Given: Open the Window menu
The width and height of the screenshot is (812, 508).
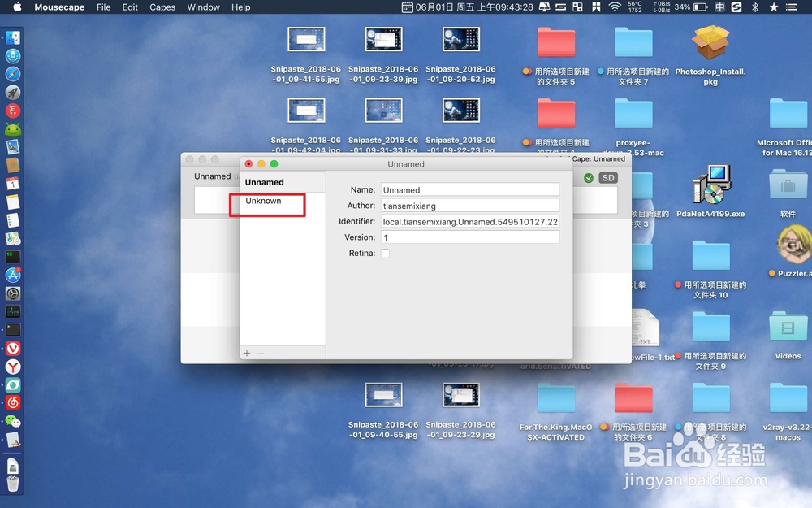Looking at the screenshot, I should click(x=204, y=7).
